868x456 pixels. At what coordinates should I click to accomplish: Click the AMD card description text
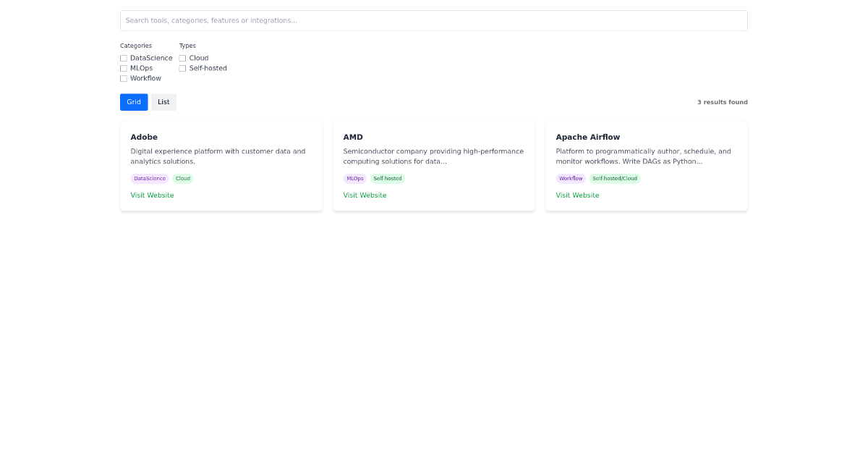[x=433, y=156]
